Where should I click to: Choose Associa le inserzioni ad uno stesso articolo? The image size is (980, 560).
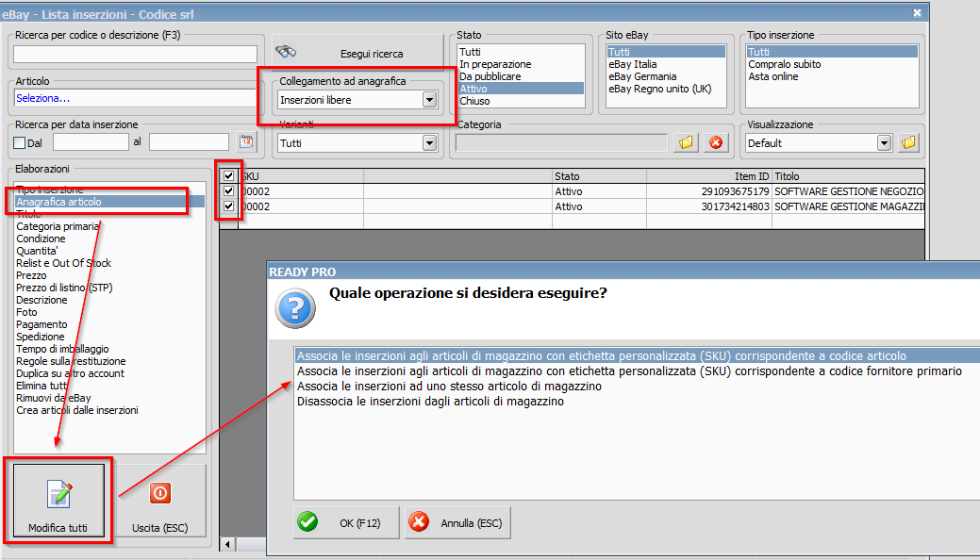[637, 387]
